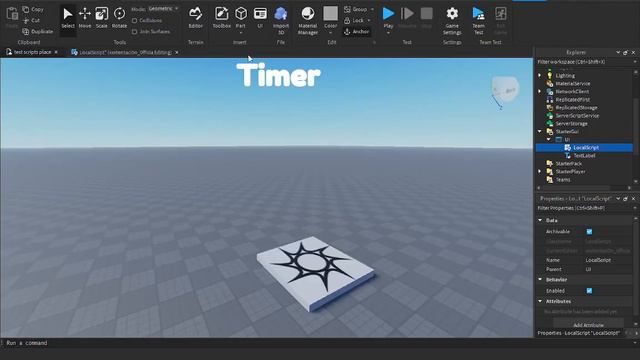This screenshot has height=360, width=640.
Task: Click the Name property value LocalScript
Action: [598, 260]
